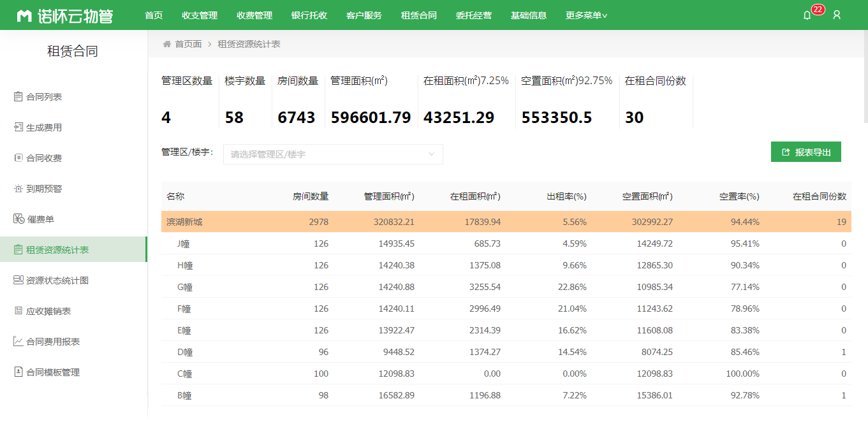
Task: Click the 报表导出 export button
Action: coord(805,152)
